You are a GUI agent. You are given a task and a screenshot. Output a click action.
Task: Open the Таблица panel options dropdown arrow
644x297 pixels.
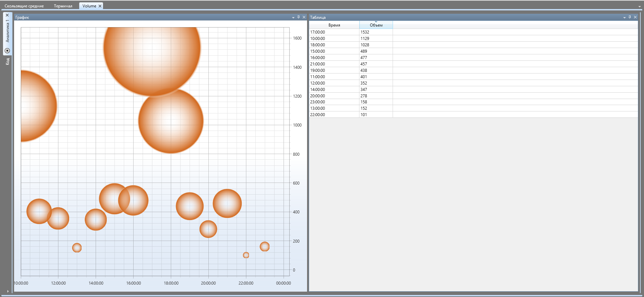coord(625,17)
